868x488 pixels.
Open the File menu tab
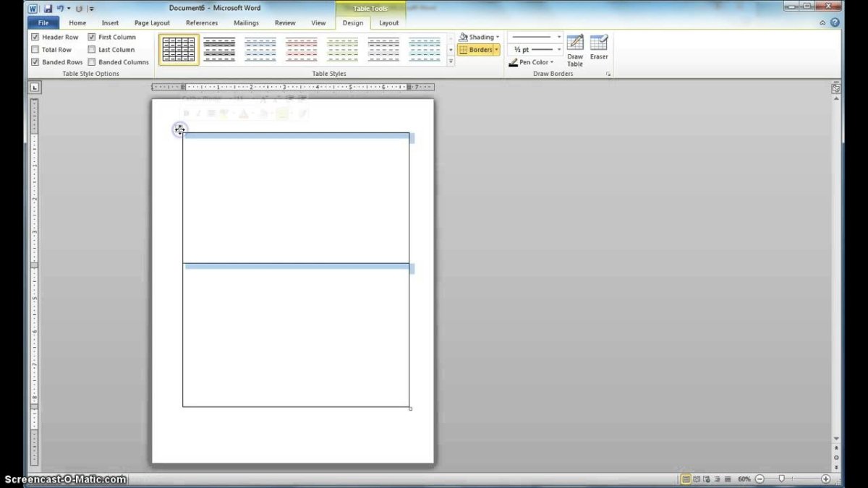pos(43,23)
